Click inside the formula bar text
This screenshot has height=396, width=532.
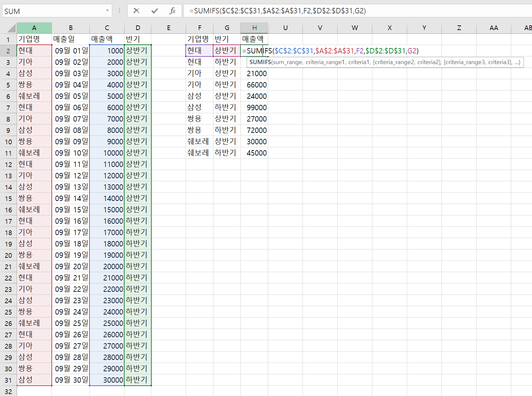pyautogui.click(x=278, y=11)
